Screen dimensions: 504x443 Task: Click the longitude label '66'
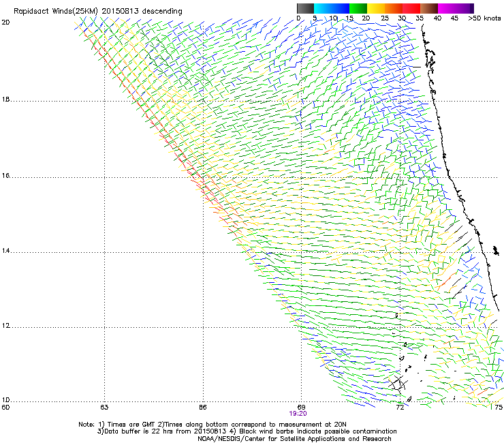tap(203, 408)
